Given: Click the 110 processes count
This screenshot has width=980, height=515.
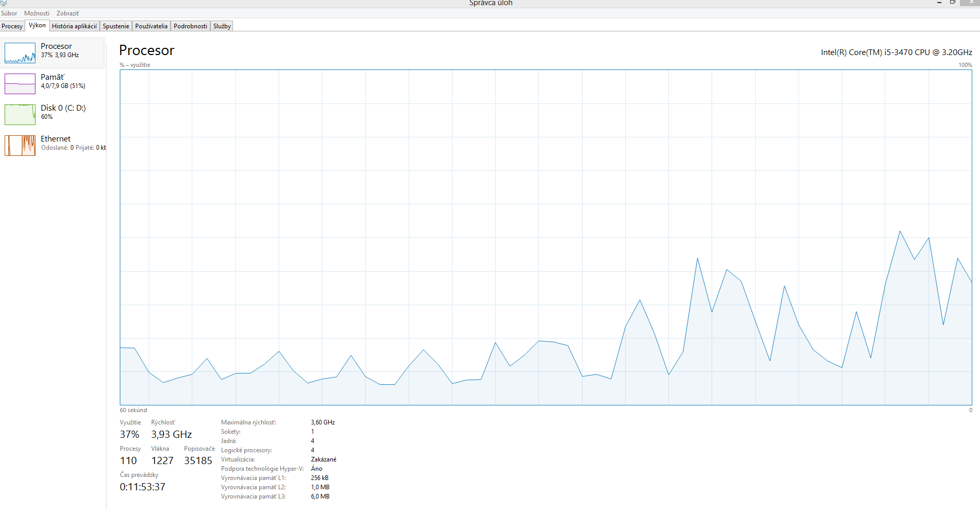Looking at the screenshot, I should tap(129, 461).
